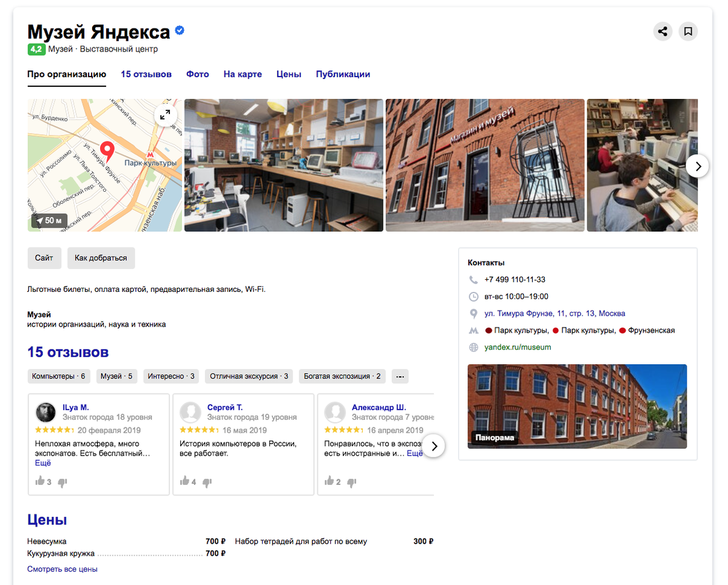Click the 50 m distance badge on the map
Viewport: 728px width, 585px height.
50,220
